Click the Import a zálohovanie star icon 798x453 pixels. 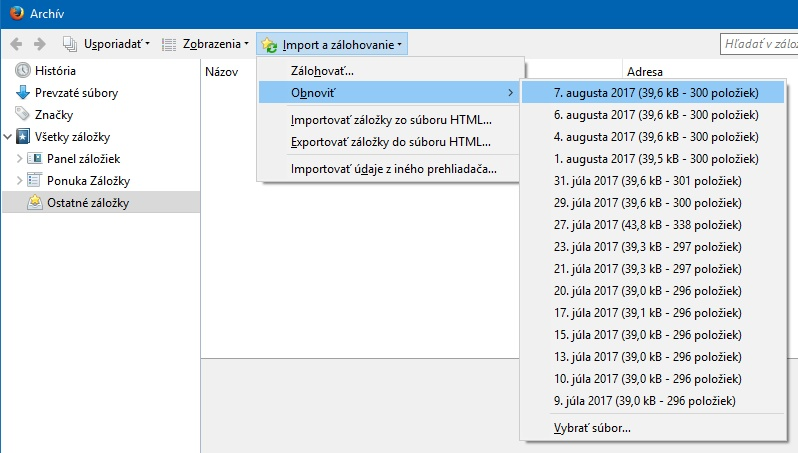[x=269, y=45]
